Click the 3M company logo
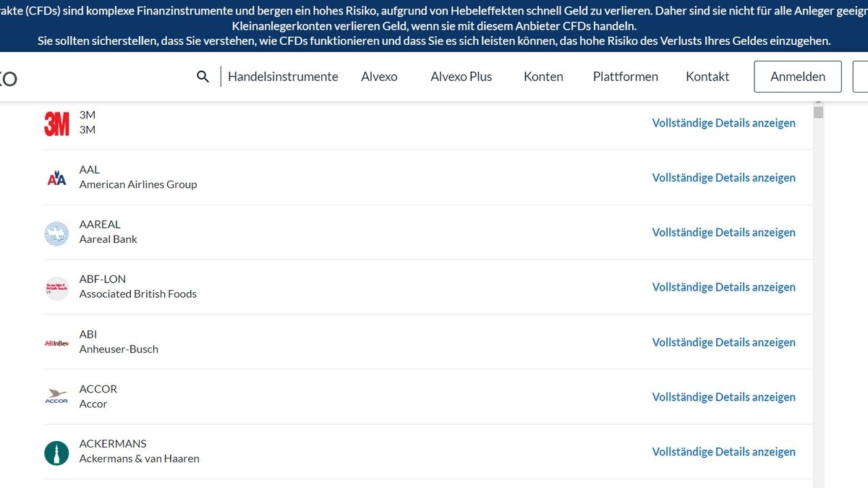The width and height of the screenshot is (868, 488). (56, 121)
